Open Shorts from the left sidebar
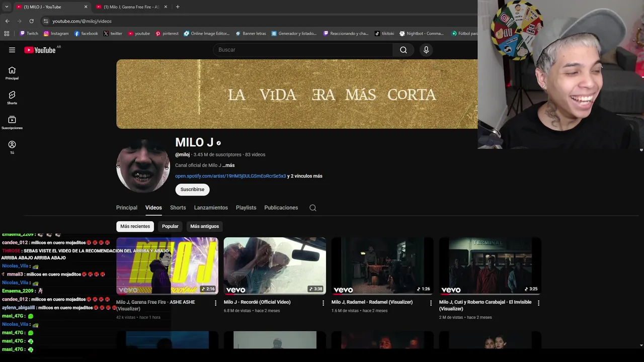 pos(12,98)
